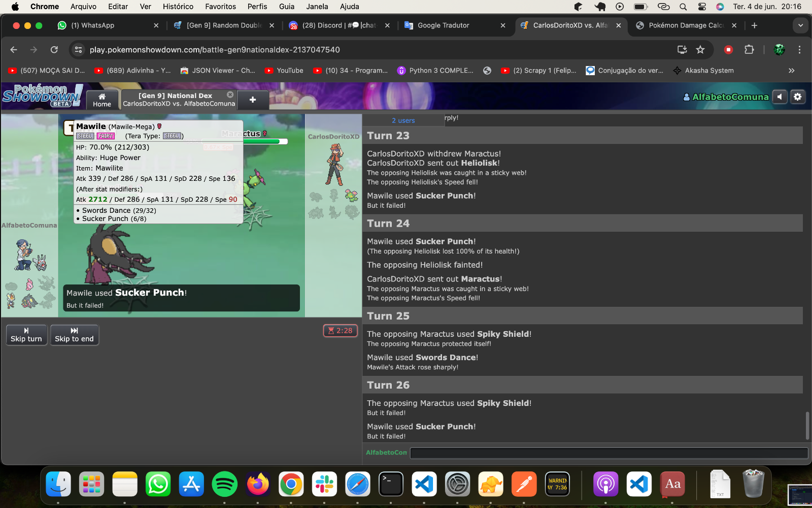Viewport: 812px width, 508px height.
Task: Click the chat log scrollbar
Action: [807, 426]
